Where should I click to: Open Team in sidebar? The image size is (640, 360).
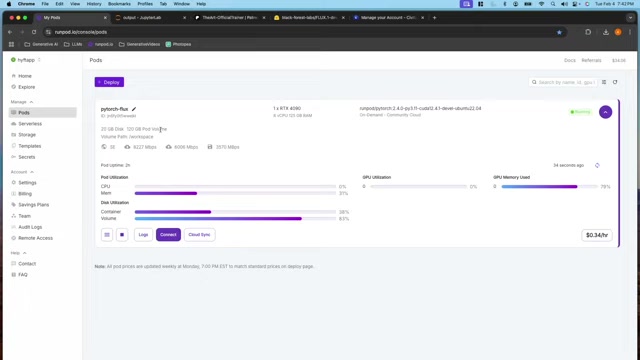point(24,216)
